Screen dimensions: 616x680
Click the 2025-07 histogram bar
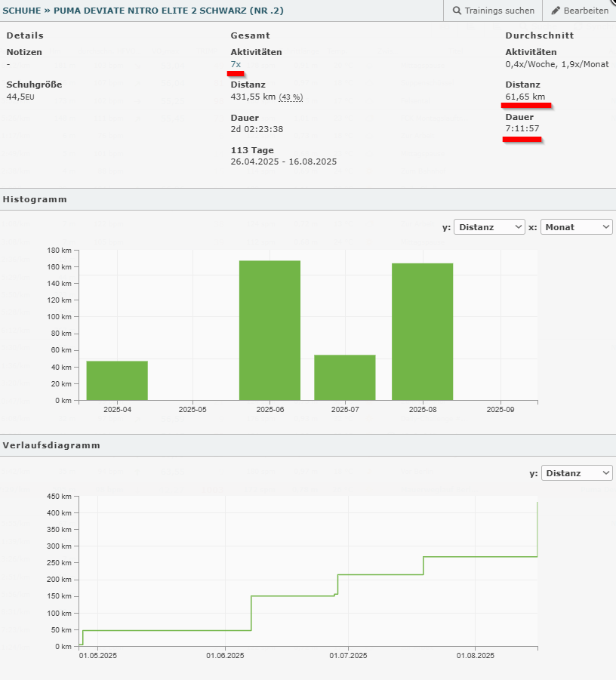click(345, 377)
